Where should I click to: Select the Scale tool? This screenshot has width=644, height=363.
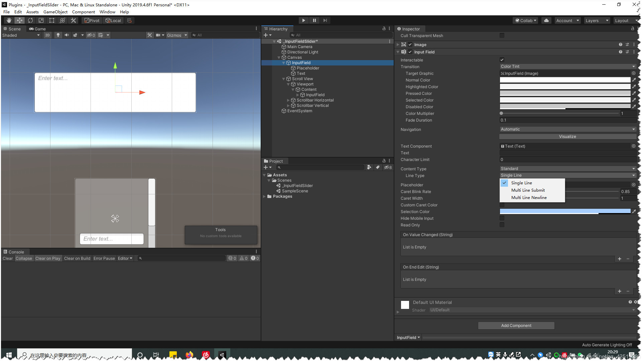(41, 20)
